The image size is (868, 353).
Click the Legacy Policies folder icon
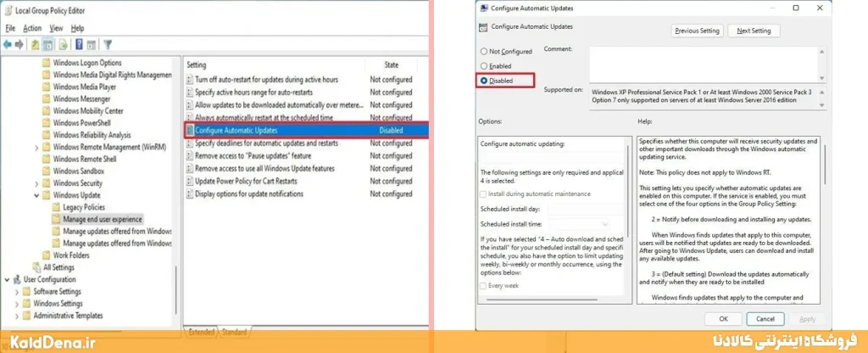[56, 207]
